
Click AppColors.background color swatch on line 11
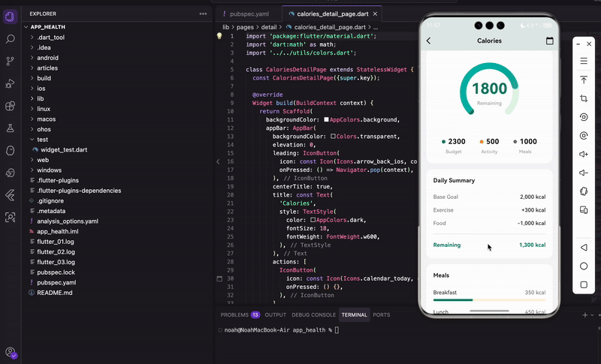(326, 120)
